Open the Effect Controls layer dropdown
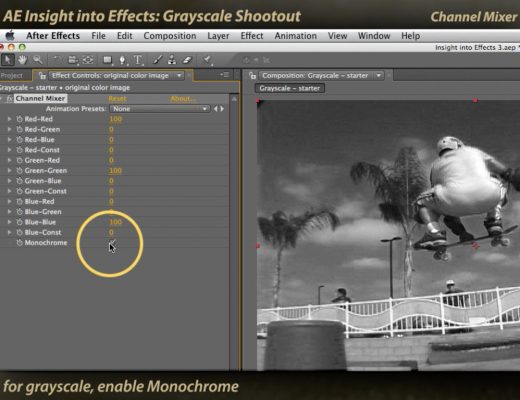 click(116, 76)
